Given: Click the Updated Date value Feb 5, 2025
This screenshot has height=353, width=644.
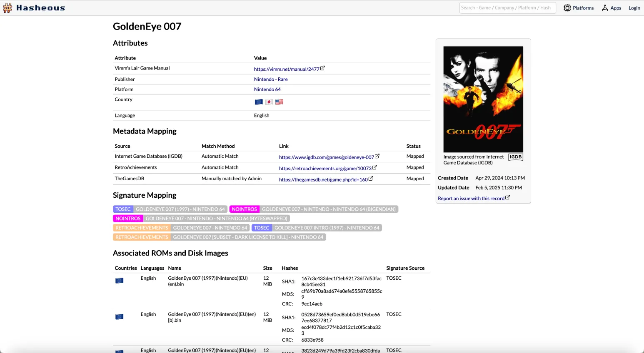Looking at the screenshot, I should (x=499, y=188).
